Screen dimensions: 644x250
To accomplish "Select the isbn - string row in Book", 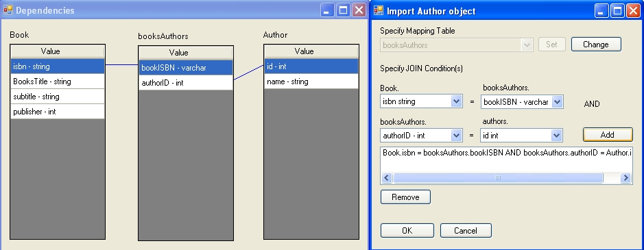I will coord(58,66).
